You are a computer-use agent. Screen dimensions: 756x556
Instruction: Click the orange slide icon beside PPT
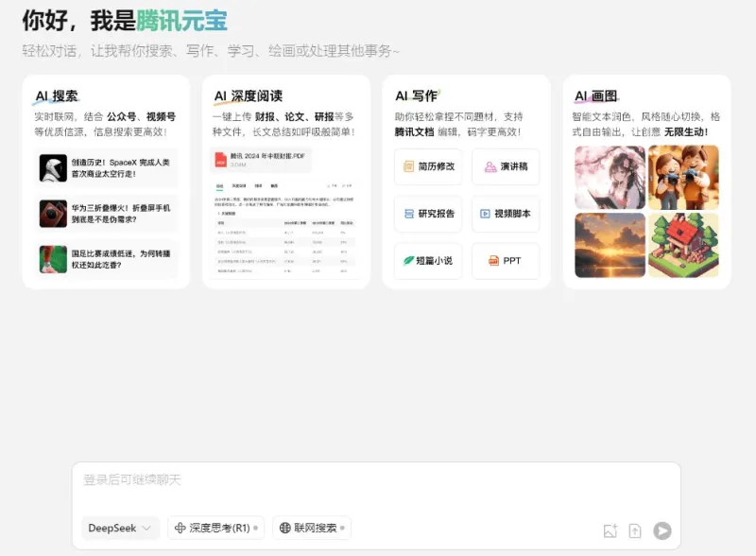[x=493, y=261]
